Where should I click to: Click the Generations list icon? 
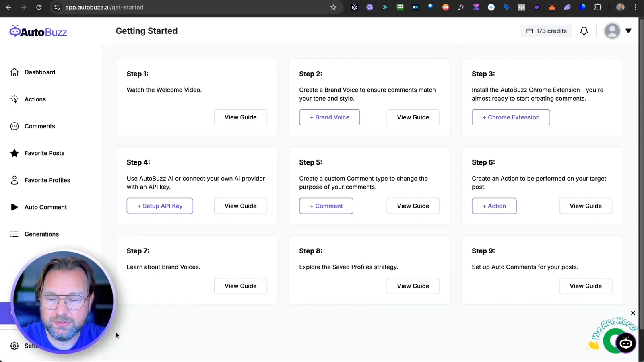14,234
